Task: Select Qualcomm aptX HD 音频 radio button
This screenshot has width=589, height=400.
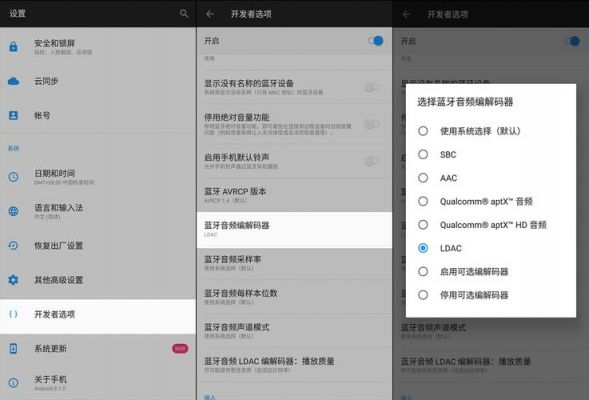Action: [x=423, y=225]
